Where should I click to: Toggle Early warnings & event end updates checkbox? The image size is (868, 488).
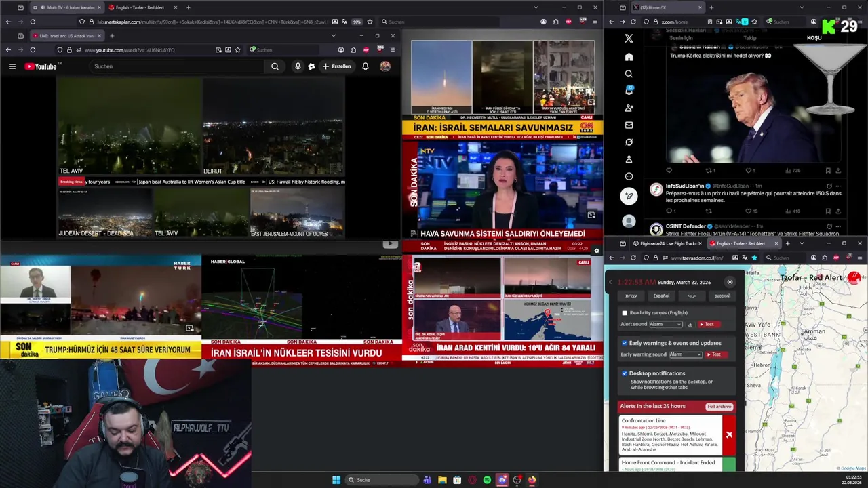[625, 343]
